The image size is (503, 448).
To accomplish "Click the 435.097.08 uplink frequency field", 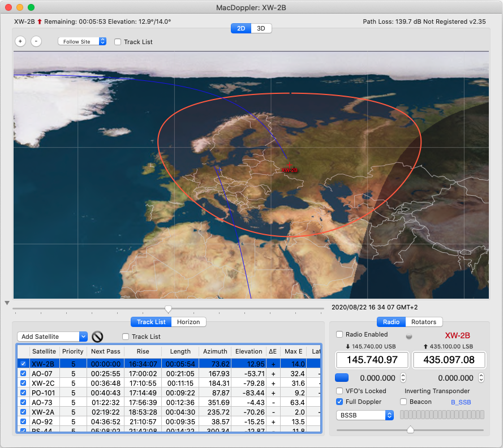I will pyautogui.click(x=449, y=360).
